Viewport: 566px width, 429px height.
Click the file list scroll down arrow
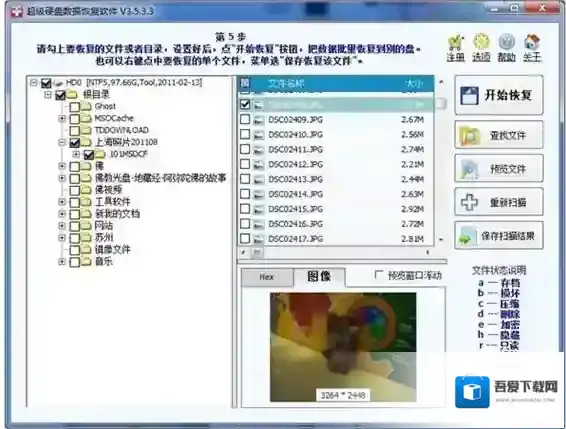coord(441,240)
